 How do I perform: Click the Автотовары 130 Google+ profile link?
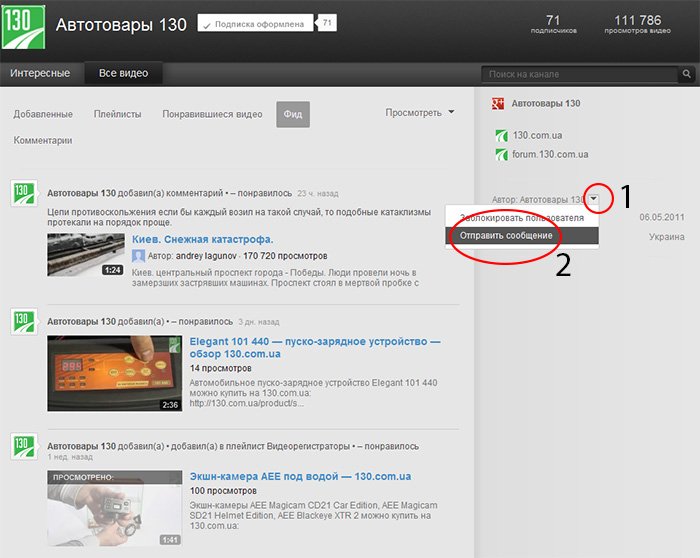coord(546,104)
